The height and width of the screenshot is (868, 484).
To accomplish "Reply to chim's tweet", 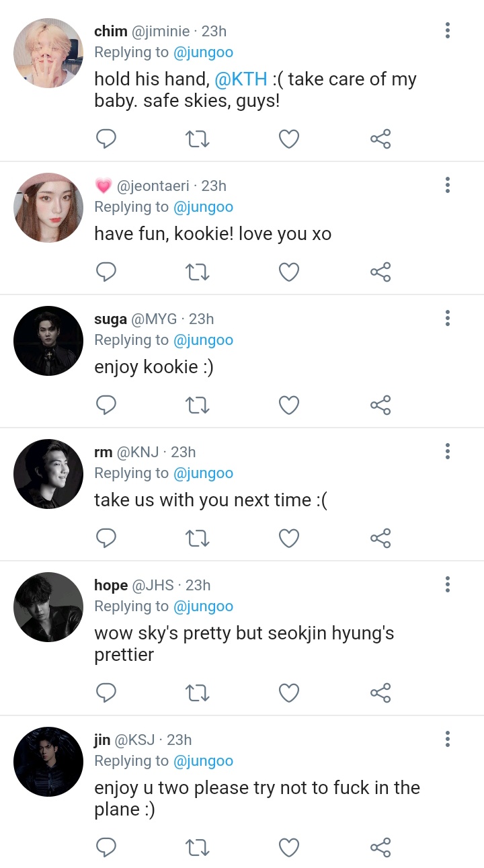I will click(x=106, y=139).
